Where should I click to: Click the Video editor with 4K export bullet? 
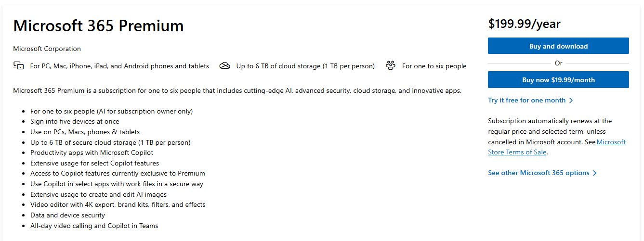coord(118,204)
